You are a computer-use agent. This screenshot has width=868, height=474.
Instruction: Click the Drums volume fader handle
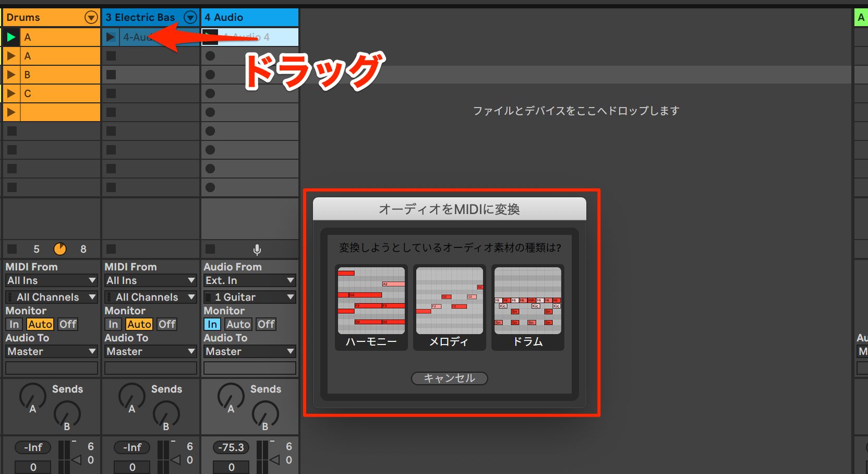click(77, 460)
